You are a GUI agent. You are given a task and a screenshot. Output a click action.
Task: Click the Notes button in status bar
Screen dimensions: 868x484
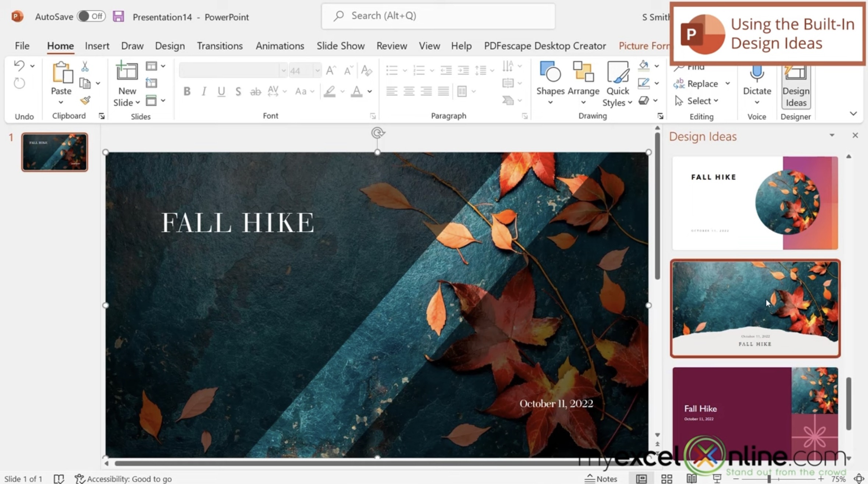601,478
